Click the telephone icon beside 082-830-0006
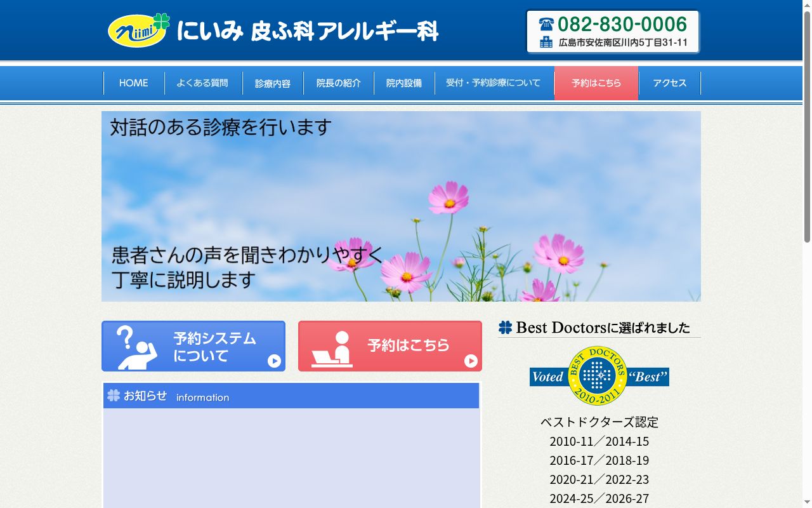812x508 pixels. pos(546,24)
